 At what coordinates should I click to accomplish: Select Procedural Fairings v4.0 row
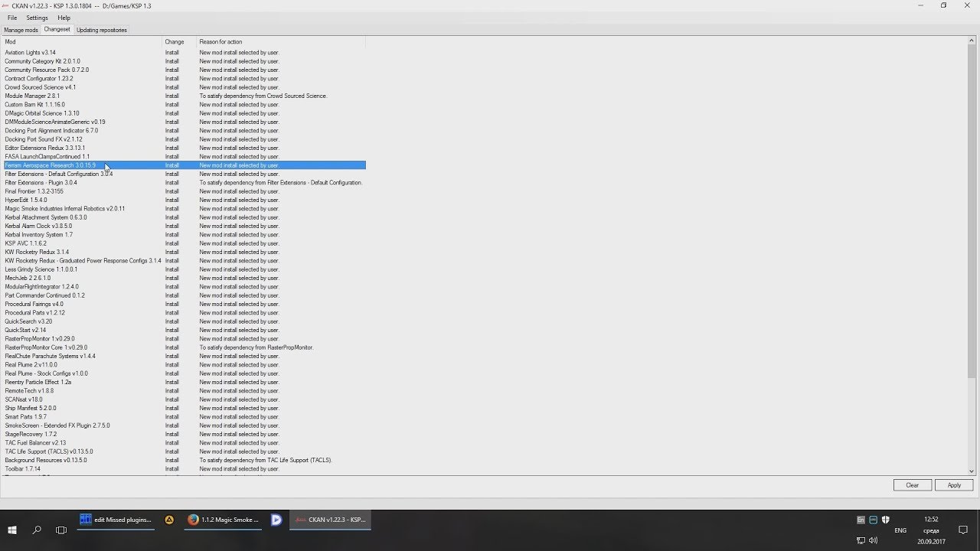click(x=184, y=304)
